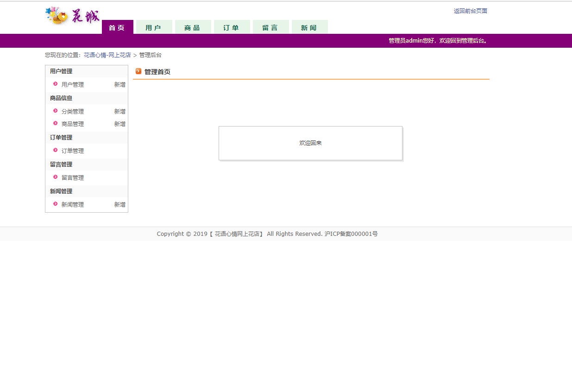Switch to the 用户 tab
Image resolution: width=572 pixels, height=392 pixels.
[154, 27]
